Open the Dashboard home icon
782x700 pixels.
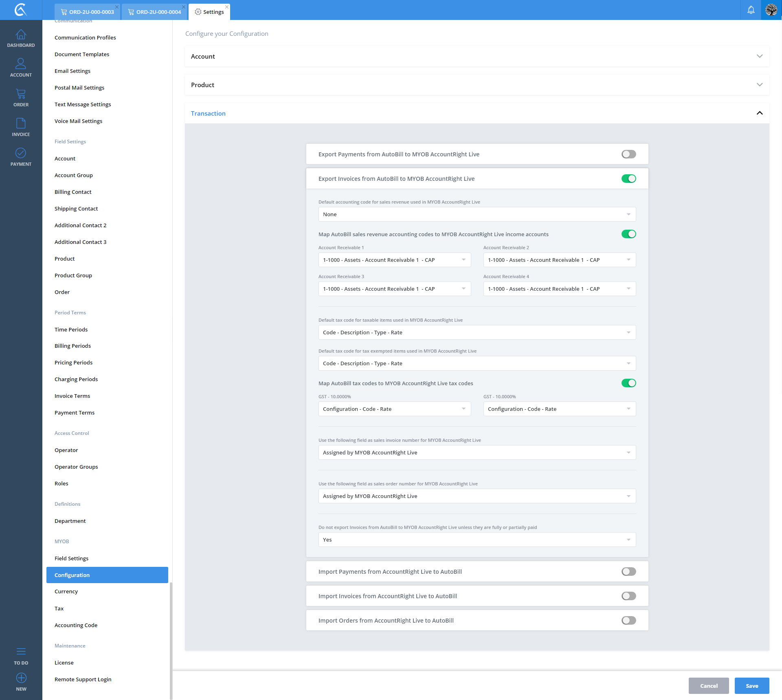21,35
